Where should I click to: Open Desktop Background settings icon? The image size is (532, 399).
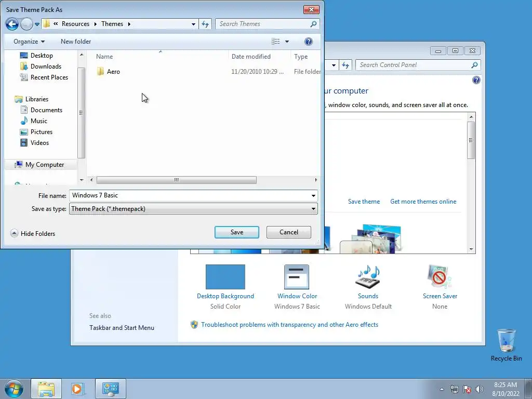pyautogui.click(x=225, y=277)
